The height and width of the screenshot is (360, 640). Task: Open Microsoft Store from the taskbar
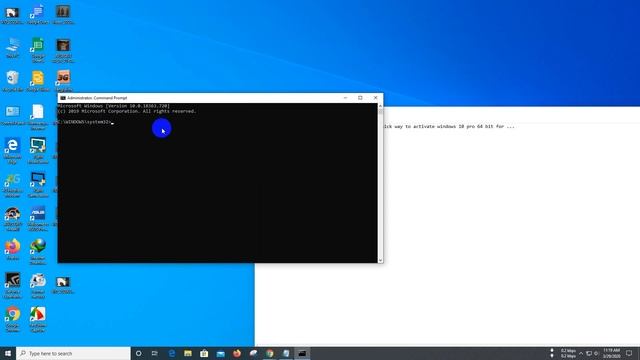point(204,353)
